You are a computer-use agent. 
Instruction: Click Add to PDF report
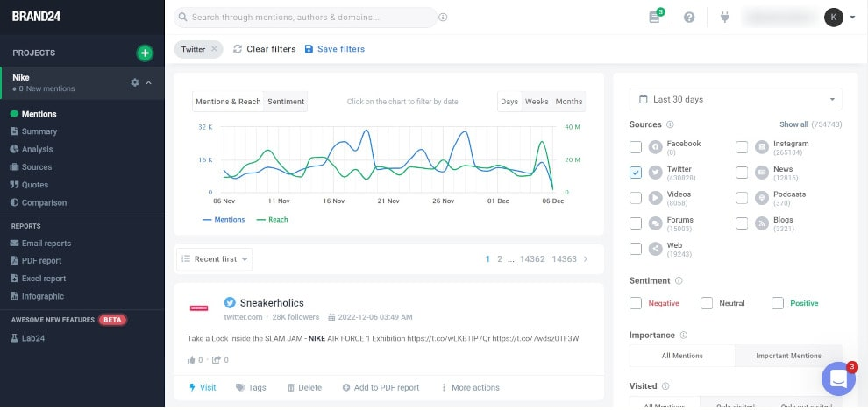tap(381, 388)
